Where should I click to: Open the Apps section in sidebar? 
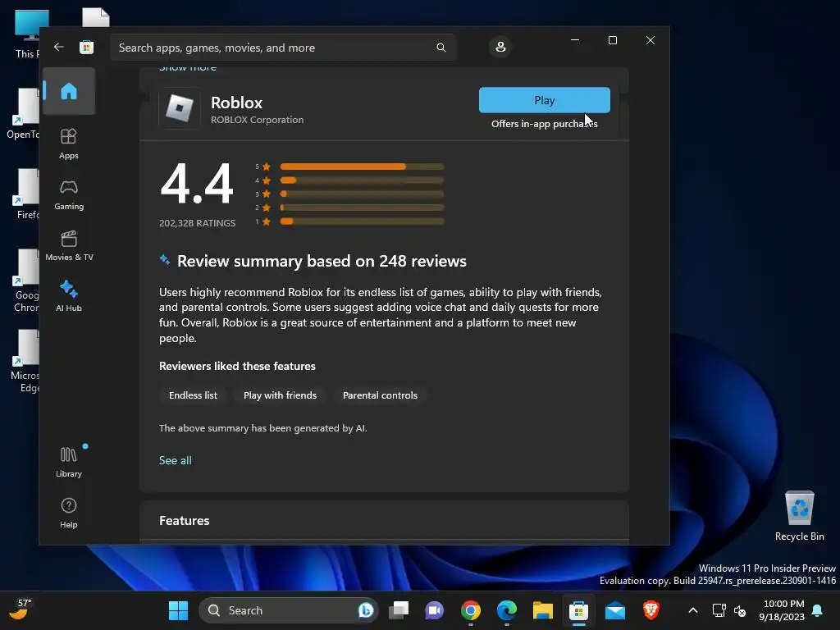click(x=69, y=144)
